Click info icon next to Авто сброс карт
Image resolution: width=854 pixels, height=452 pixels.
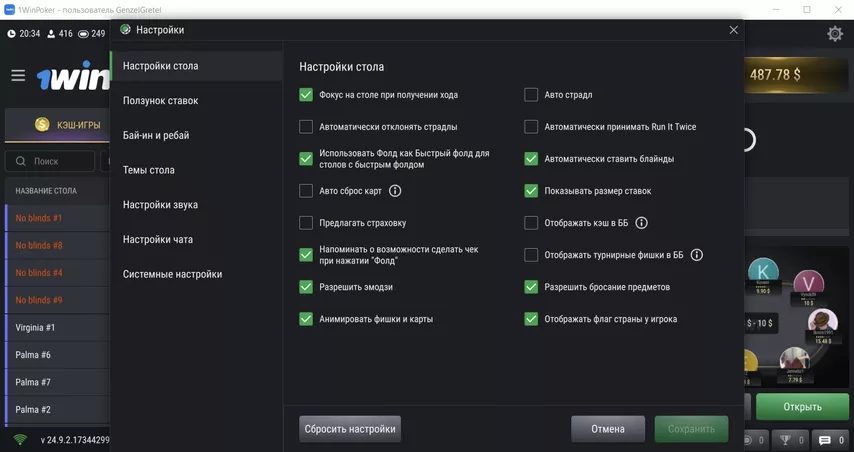395,191
